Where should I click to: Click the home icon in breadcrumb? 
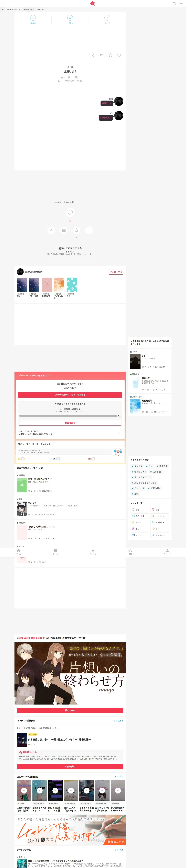tap(3, 9)
